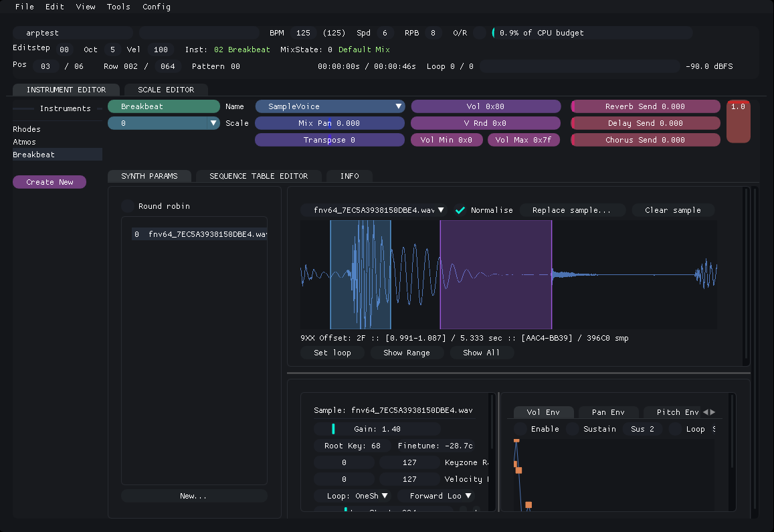Screen dimensions: 774x532
Task: Open the SampleVoice voice type dropdown
Action: (330, 106)
